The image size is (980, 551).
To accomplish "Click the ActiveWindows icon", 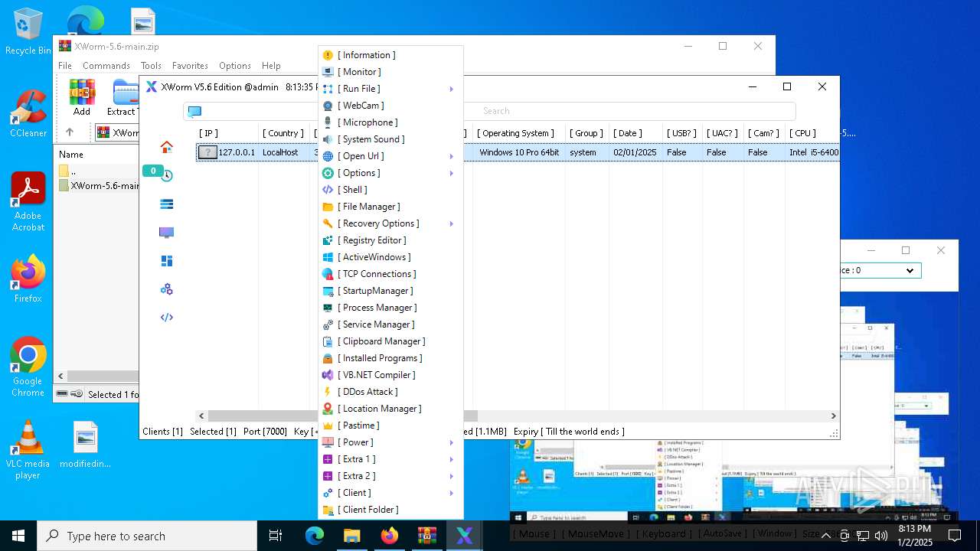I will pos(328,257).
